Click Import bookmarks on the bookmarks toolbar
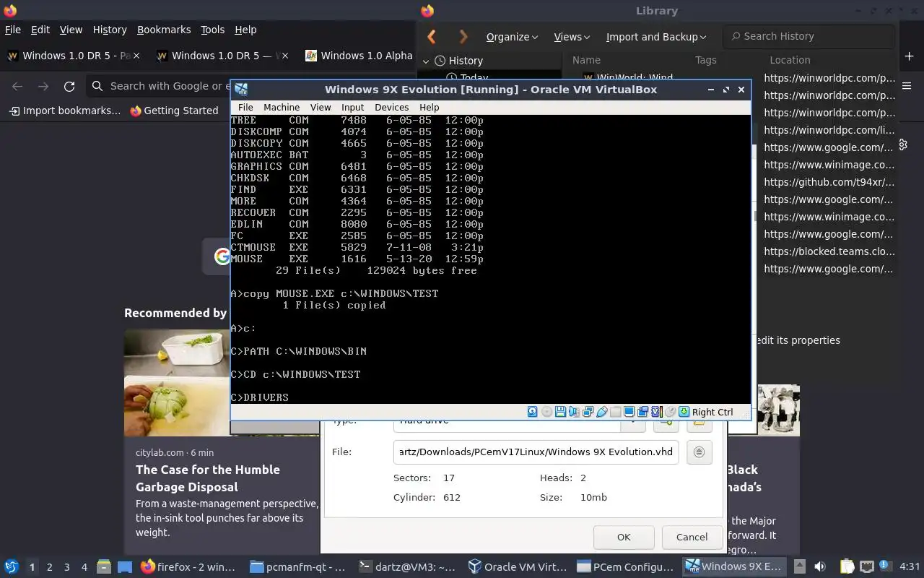 (x=64, y=111)
